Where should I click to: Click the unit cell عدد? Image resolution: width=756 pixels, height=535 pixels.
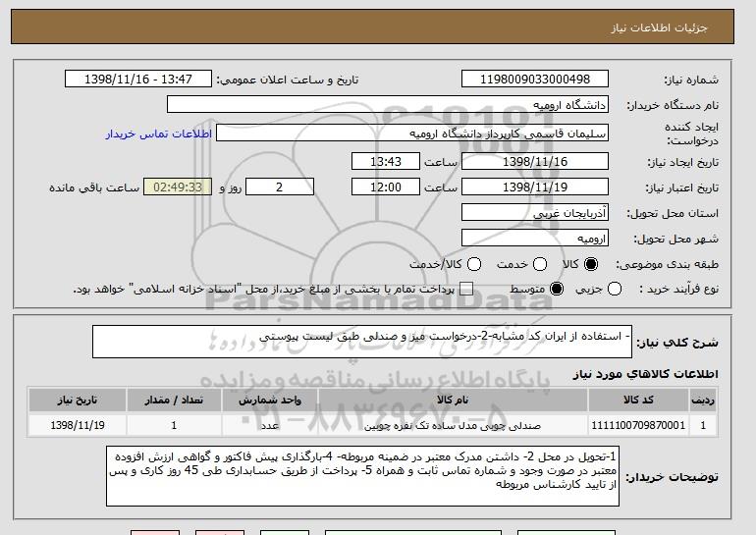[270, 426]
